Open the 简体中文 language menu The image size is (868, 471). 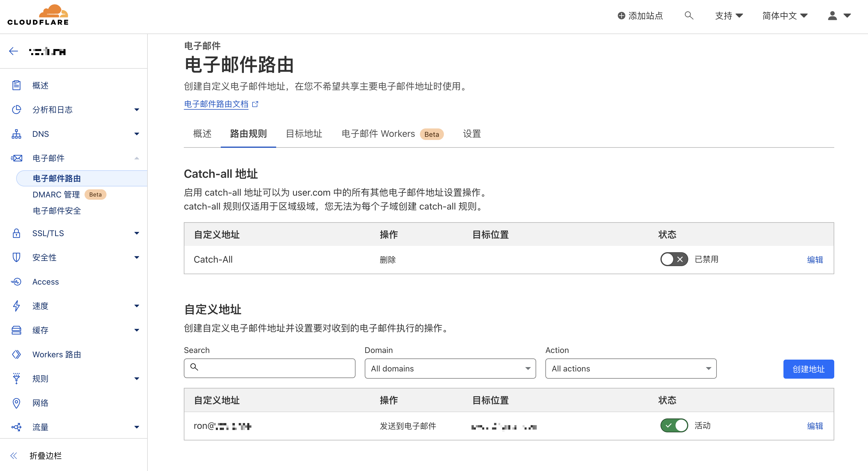[785, 16]
